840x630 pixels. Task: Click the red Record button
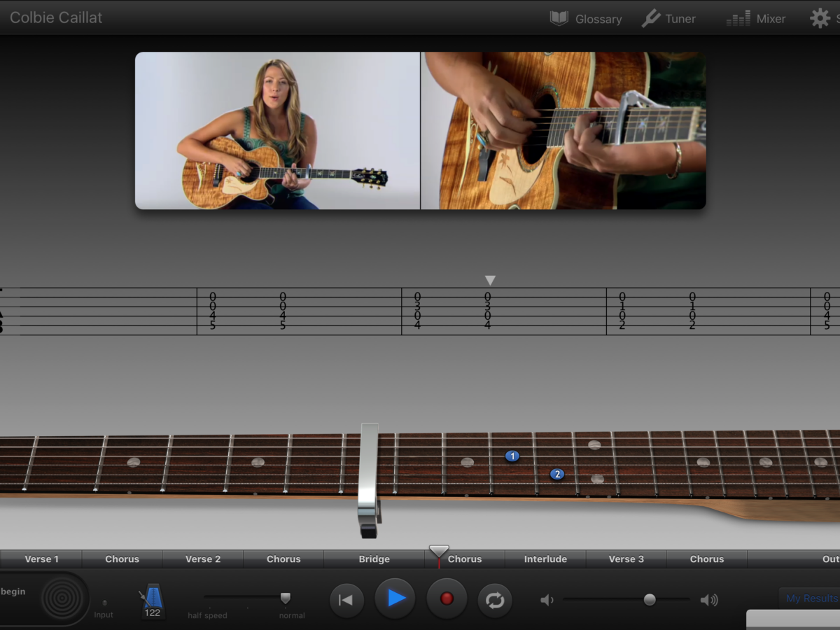(447, 599)
